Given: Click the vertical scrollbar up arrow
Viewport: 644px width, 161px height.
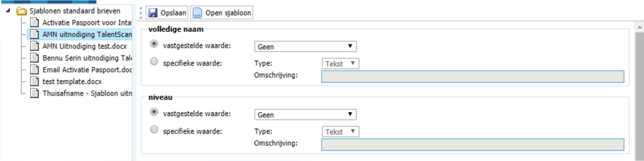Looking at the screenshot, I should (639, 27).
